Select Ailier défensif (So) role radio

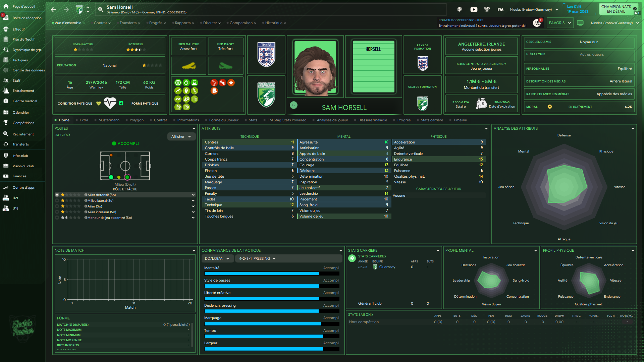pos(57,195)
